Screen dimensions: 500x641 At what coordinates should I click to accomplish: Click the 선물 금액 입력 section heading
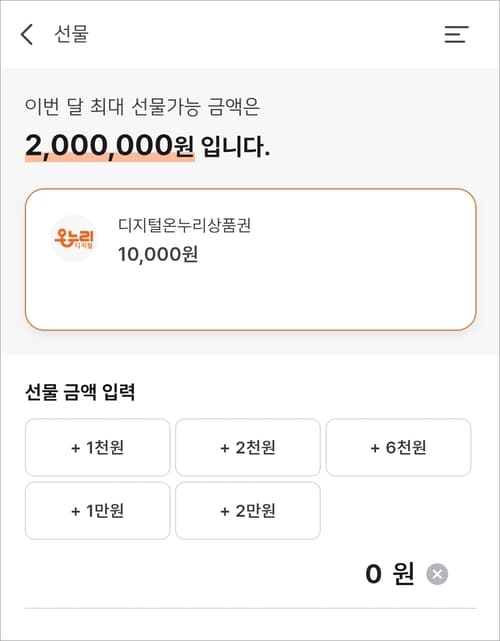[x=80, y=392]
